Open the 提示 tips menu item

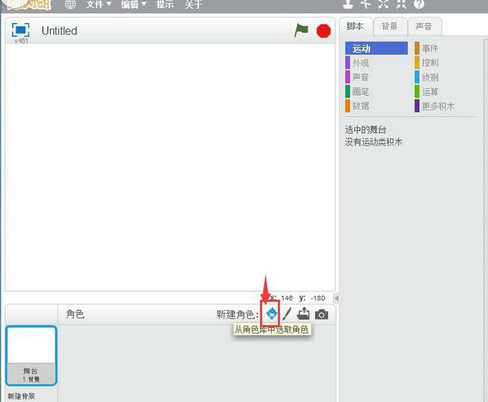point(165,4)
